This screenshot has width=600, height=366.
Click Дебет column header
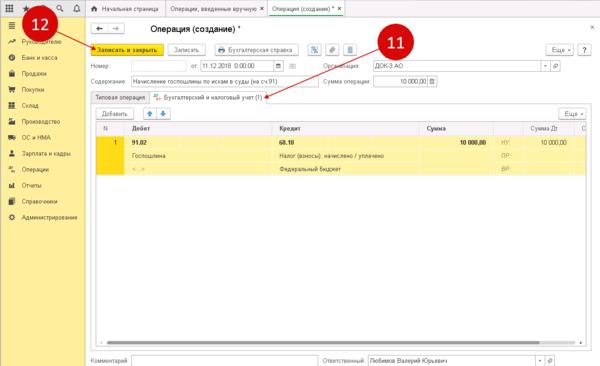pyautogui.click(x=198, y=129)
